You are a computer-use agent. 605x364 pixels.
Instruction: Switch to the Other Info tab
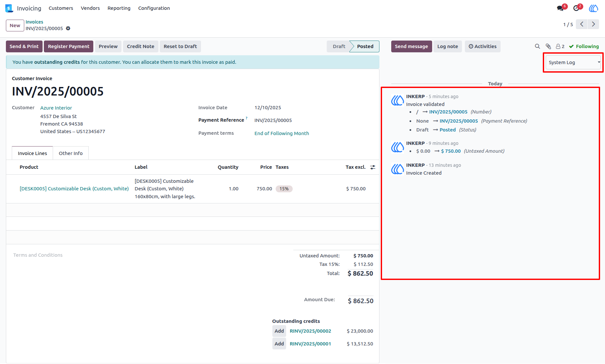71,153
